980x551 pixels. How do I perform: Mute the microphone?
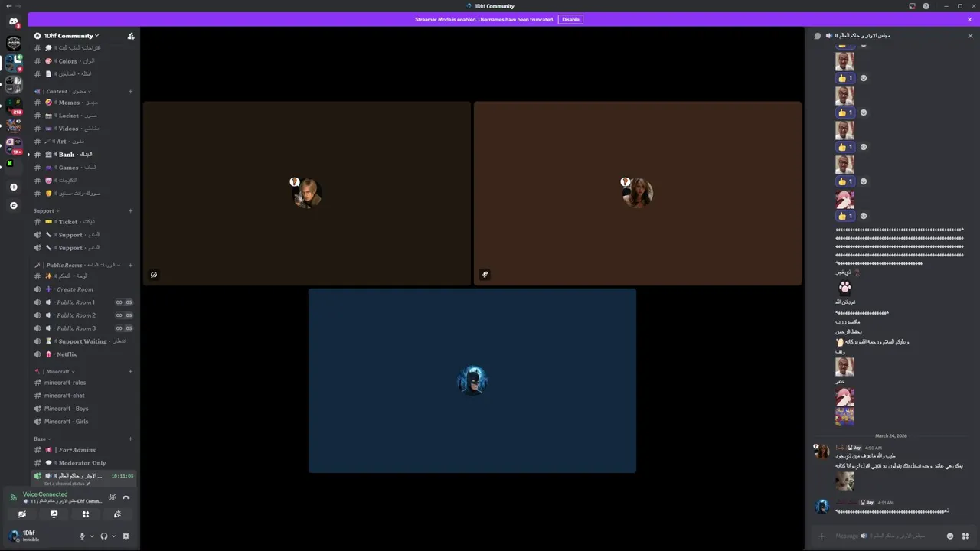82,536
